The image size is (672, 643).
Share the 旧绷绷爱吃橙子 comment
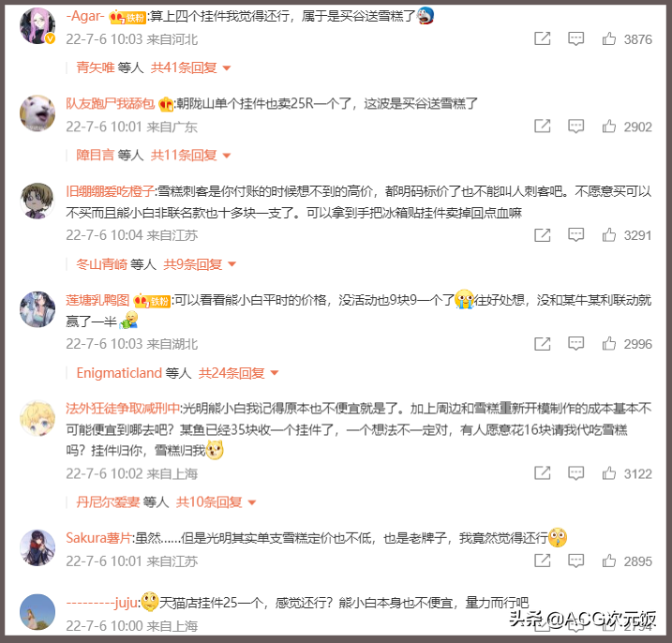(542, 235)
